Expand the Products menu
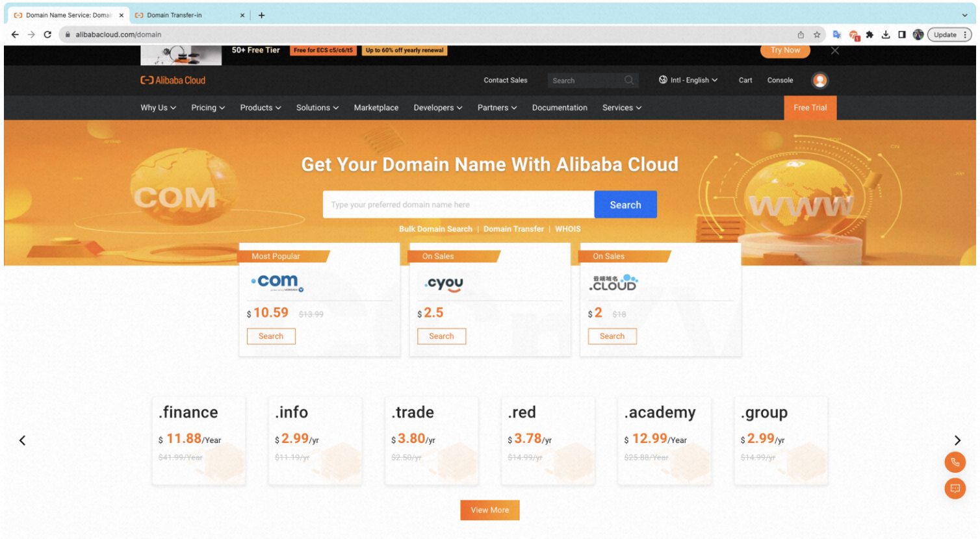The height and width of the screenshot is (539, 980). tap(261, 108)
